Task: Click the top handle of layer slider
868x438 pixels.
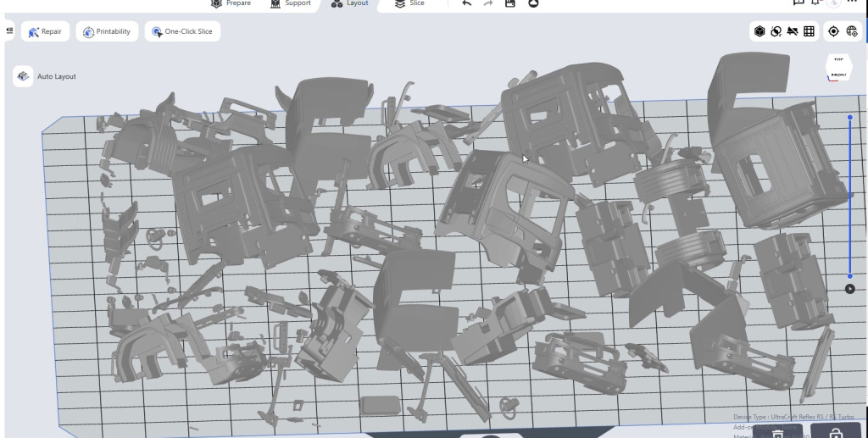Action: tap(850, 117)
